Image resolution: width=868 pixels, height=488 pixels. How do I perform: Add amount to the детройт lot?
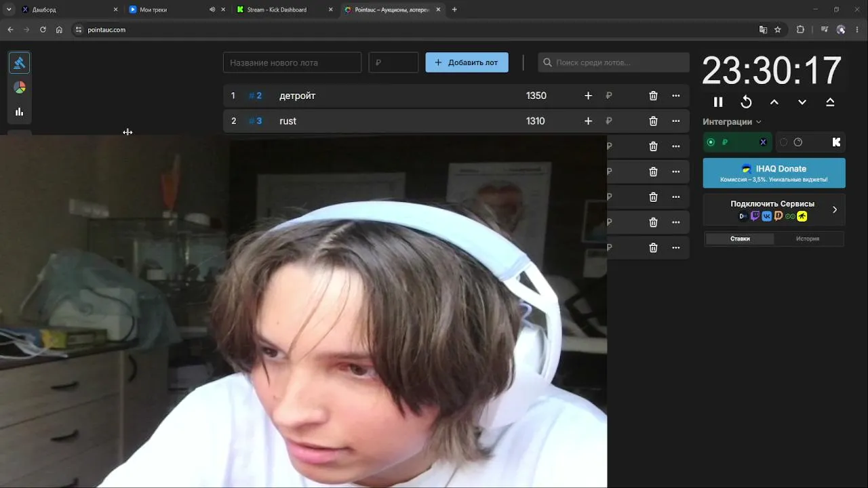(x=588, y=96)
